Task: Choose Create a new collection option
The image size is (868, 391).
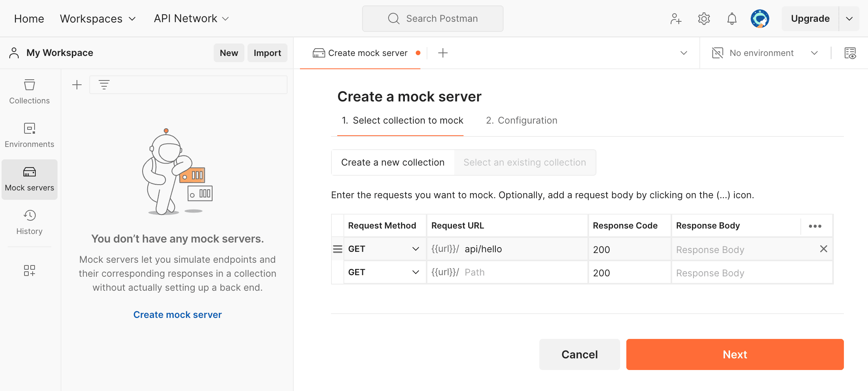Action: [x=393, y=162]
